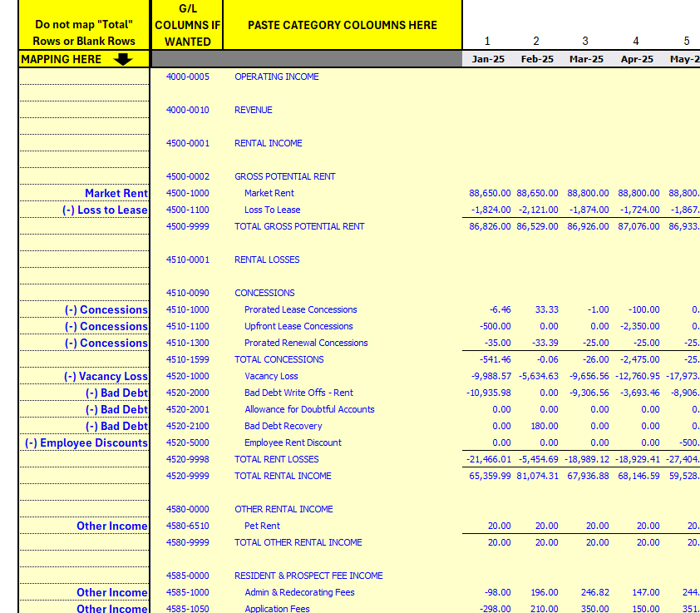Click the (-) Vacancy Loss mapping cell
The image size is (700, 613).
click(x=108, y=376)
